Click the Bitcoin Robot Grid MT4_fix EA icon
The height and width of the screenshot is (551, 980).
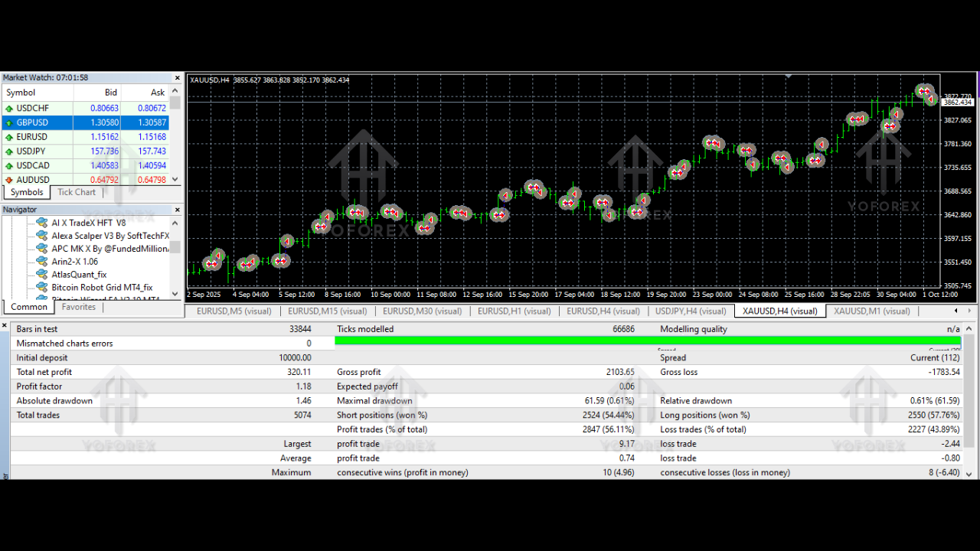click(x=41, y=287)
